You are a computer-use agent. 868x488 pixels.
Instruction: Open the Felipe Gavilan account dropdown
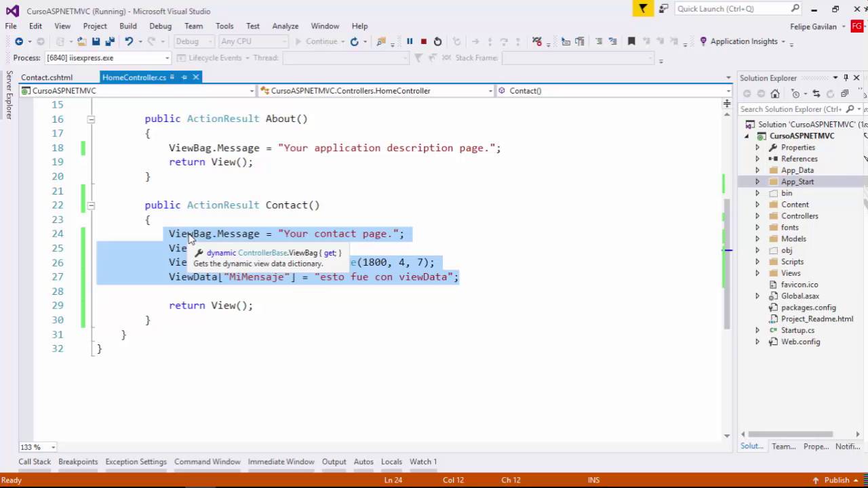coord(844,26)
